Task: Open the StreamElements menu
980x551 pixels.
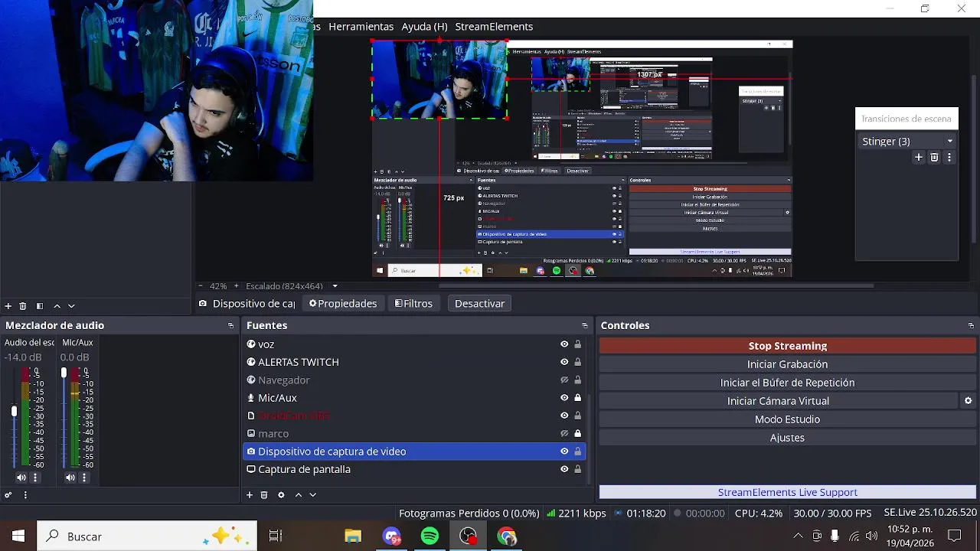Action: click(494, 27)
